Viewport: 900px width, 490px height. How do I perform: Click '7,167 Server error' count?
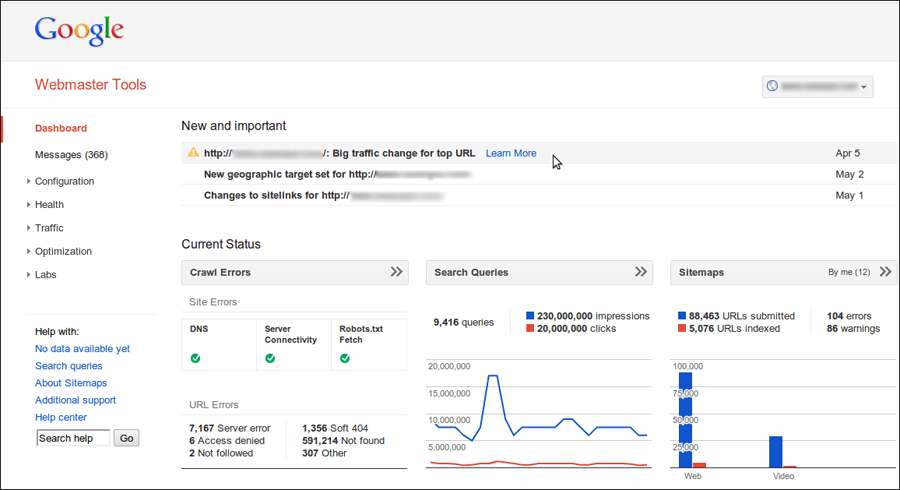[x=230, y=429]
